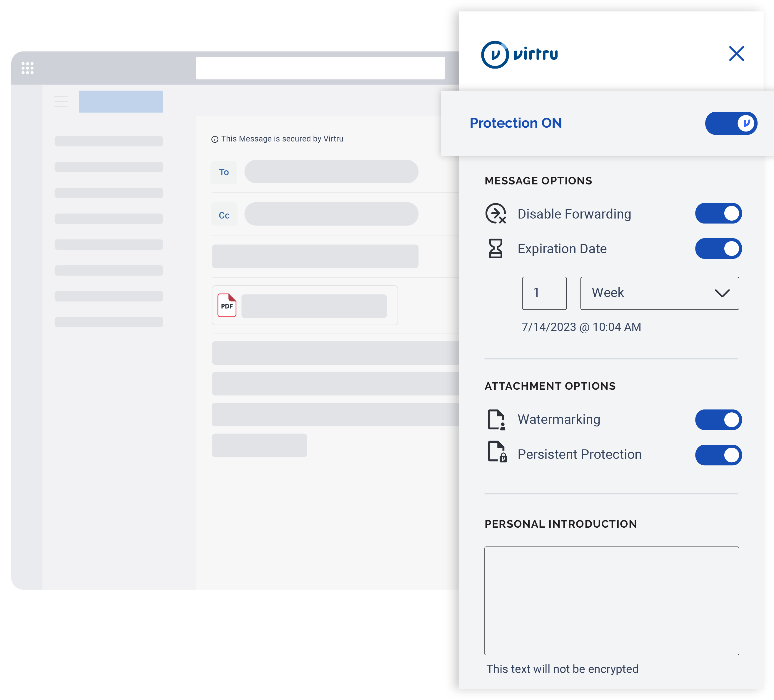Click the info icon beside secured message
Viewport: 774px width, 700px height.
(x=215, y=139)
